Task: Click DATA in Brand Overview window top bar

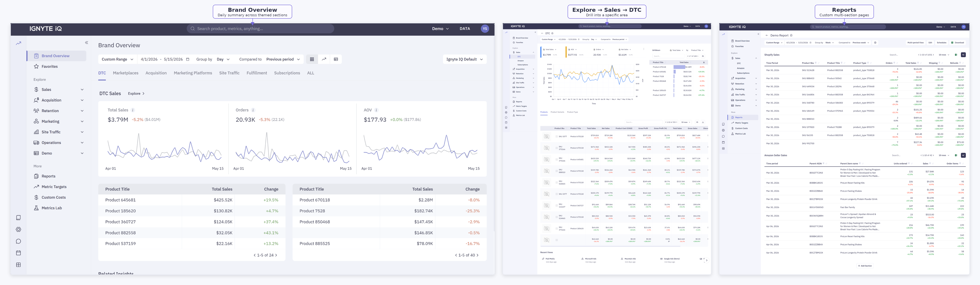Action: [464, 28]
